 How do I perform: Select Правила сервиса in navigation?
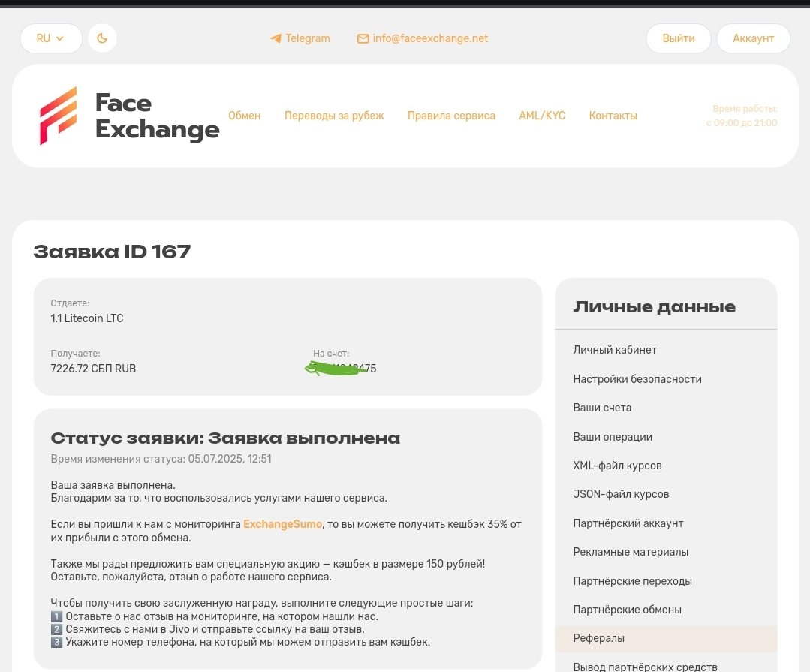tap(451, 116)
